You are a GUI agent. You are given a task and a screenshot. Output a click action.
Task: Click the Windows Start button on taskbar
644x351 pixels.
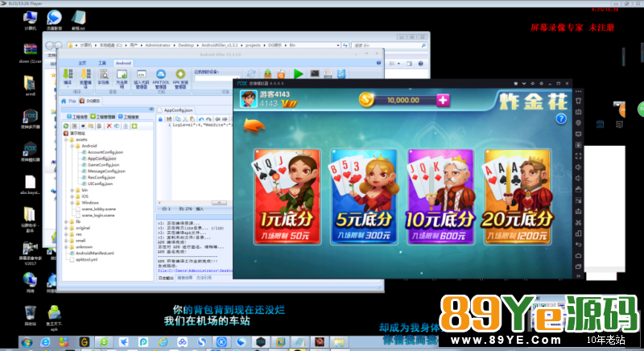point(27,341)
